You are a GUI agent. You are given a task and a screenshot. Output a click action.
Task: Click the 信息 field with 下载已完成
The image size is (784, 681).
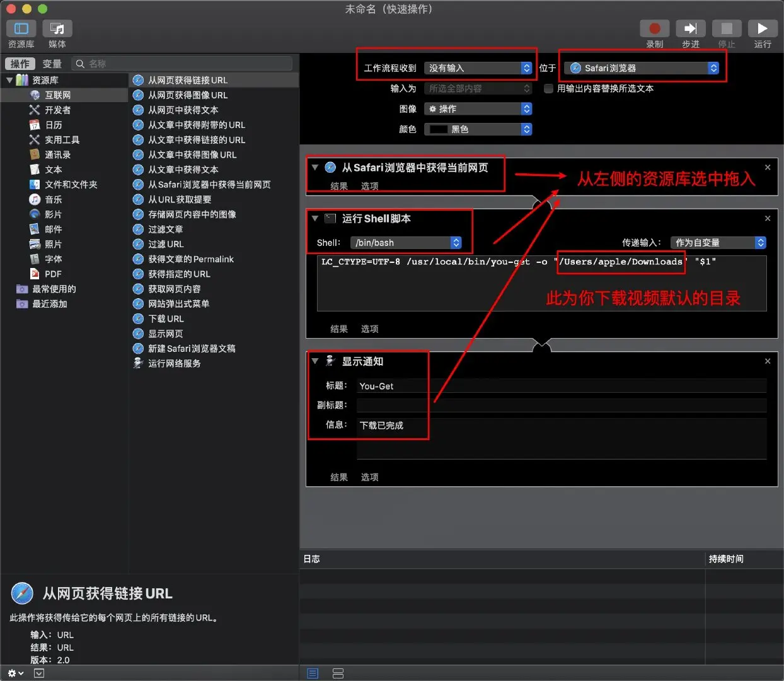tap(562, 438)
